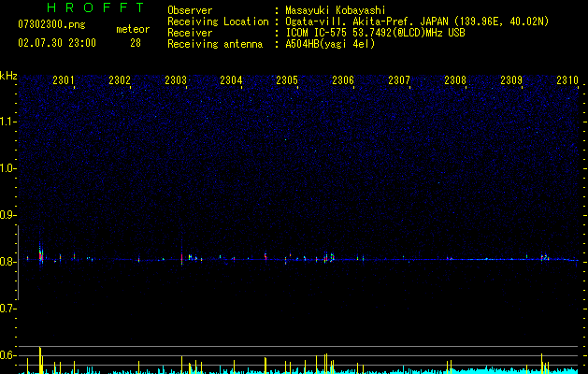Click the 2301 time axis marker
Viewport: 588px width, 374px height.
click(x=64, y=80)
